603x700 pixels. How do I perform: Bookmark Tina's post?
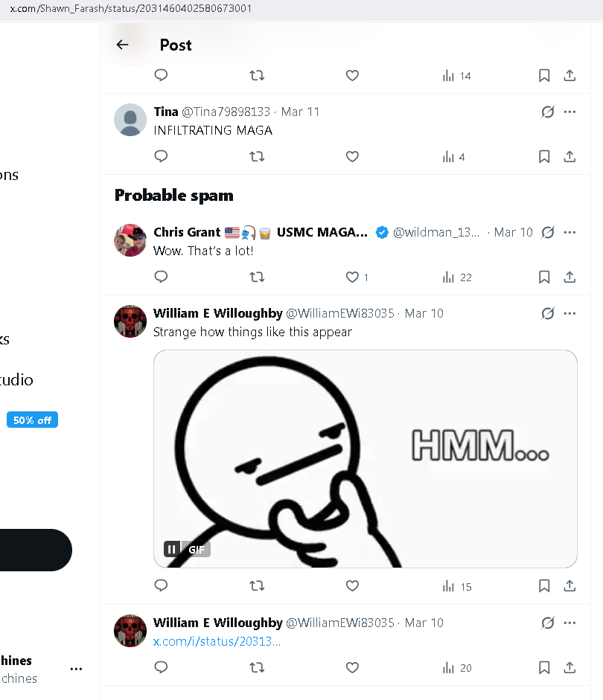click(x=544, y=156)
